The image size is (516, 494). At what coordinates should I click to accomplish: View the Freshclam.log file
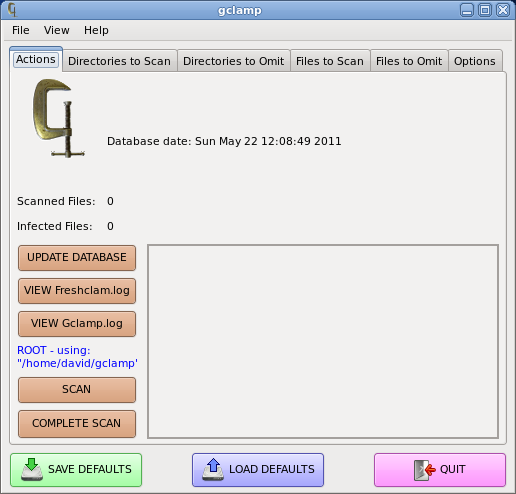pyautogui.click(x=77, y=291)
